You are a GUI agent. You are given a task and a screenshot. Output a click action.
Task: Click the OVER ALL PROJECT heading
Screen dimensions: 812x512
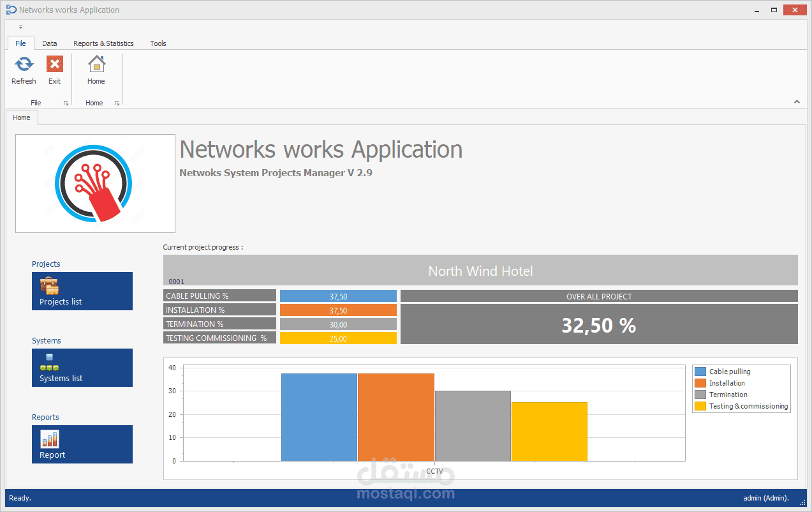599,296
